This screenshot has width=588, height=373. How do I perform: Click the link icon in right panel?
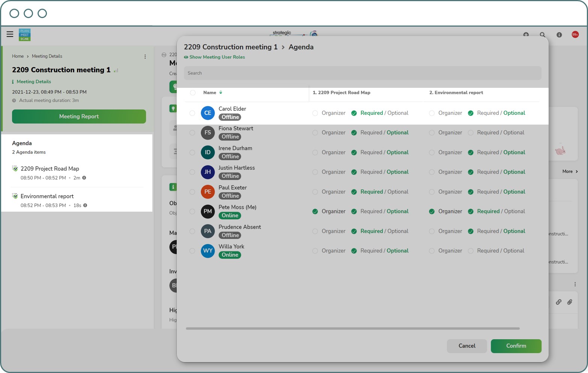pos(558,302)
